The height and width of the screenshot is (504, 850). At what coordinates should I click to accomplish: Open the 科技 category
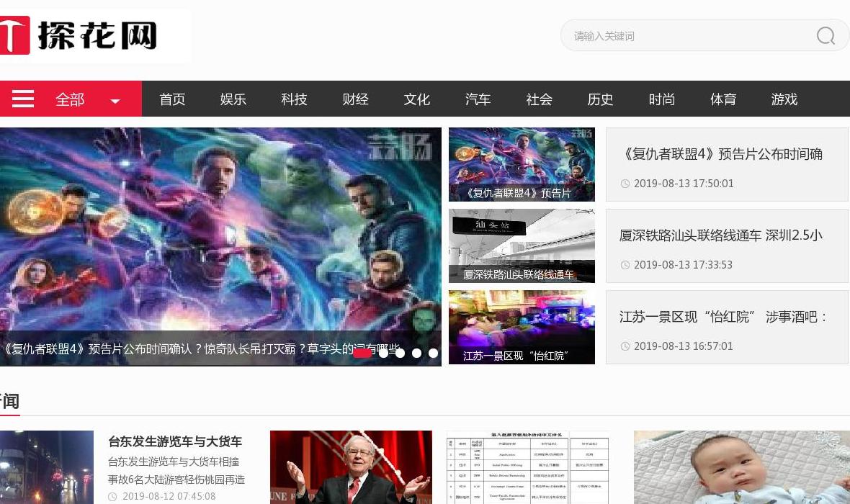(295, 99)
